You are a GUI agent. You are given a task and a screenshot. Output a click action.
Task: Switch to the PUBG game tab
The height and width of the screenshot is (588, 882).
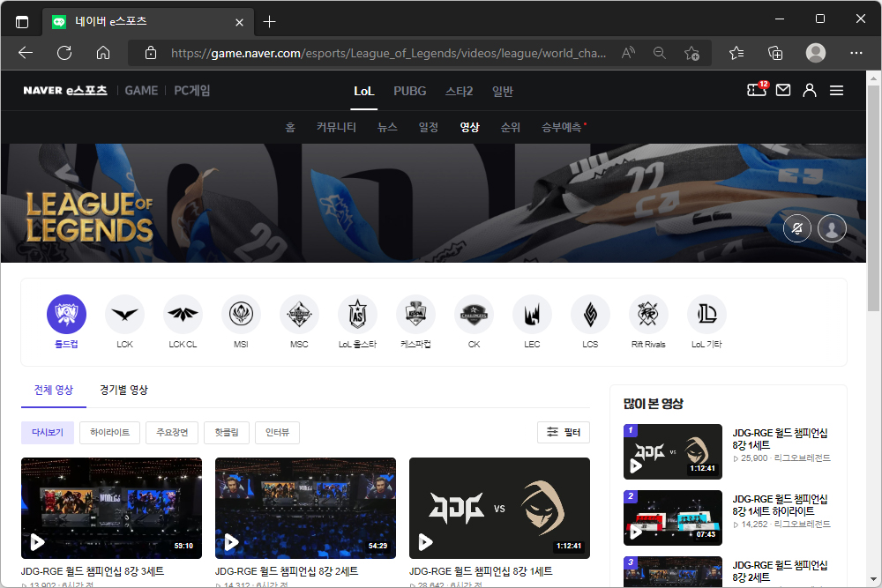tap(410, 91)
